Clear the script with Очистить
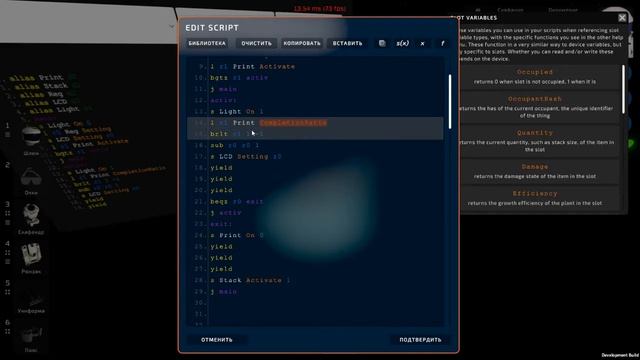This screenshot has height=360, width=640. [256, 43]
